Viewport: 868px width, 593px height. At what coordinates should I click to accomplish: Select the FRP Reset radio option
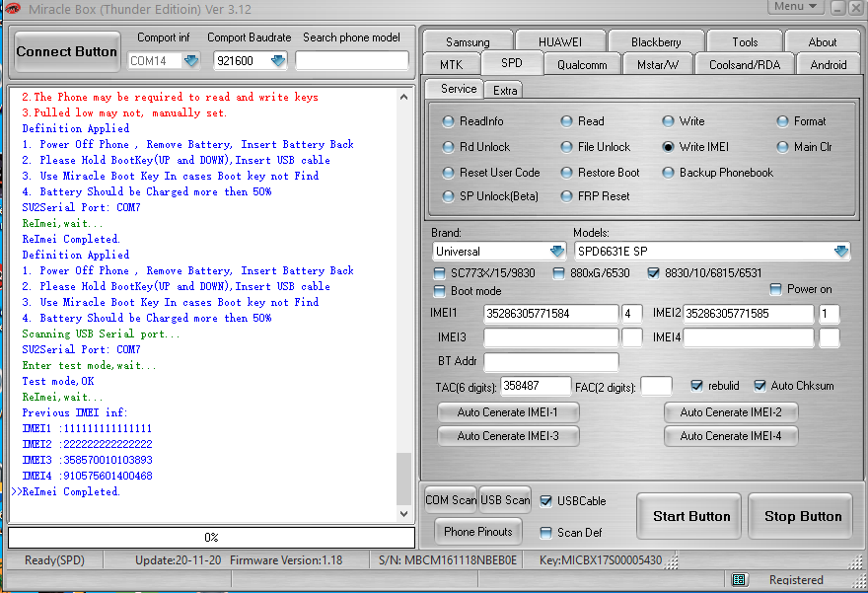566,196
